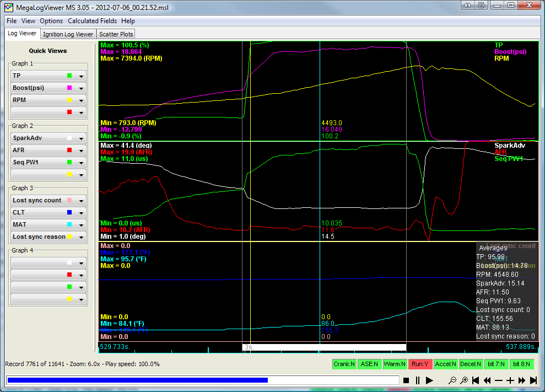Screen dimensions: 545x392
Task: Click the plus icon in playback controls
Action: coord(510,380)
